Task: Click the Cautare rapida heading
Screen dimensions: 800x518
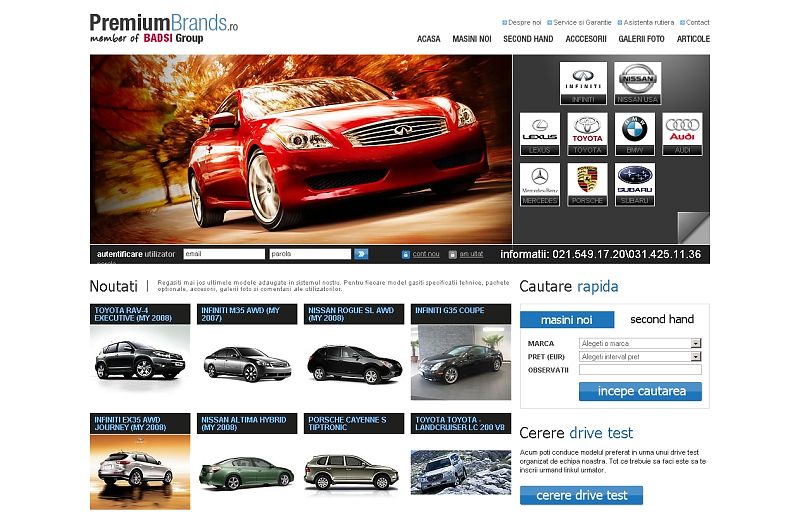Action: [568, 286]
